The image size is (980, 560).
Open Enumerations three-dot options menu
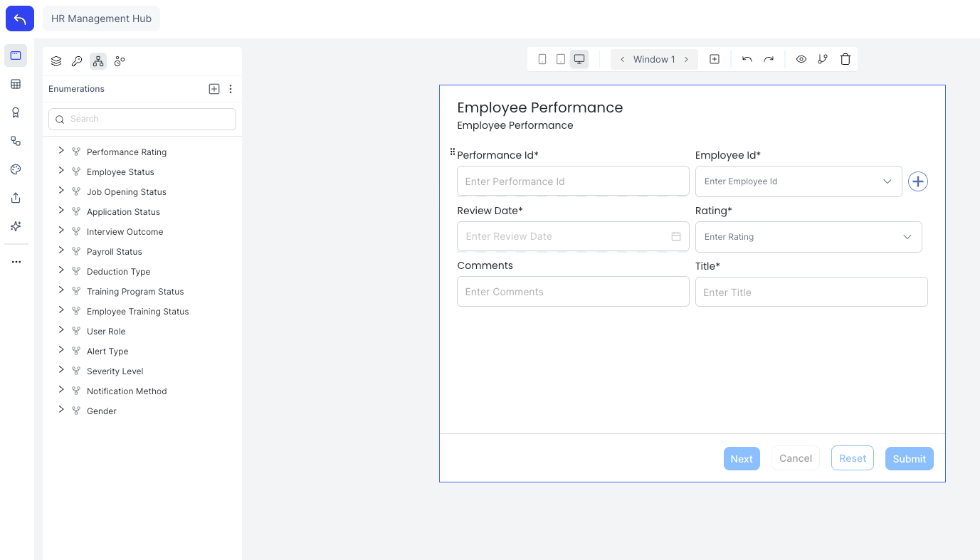coord(231,89)
